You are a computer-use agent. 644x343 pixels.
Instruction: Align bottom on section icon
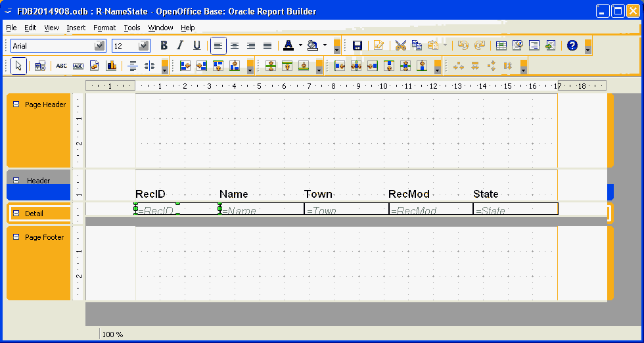pyautogui.click(x=235, y=66)
